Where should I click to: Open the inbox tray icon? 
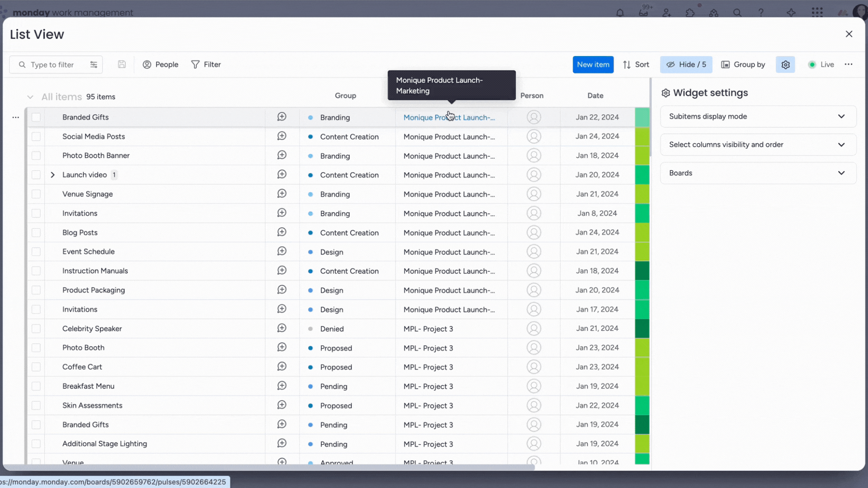point(643,13)
